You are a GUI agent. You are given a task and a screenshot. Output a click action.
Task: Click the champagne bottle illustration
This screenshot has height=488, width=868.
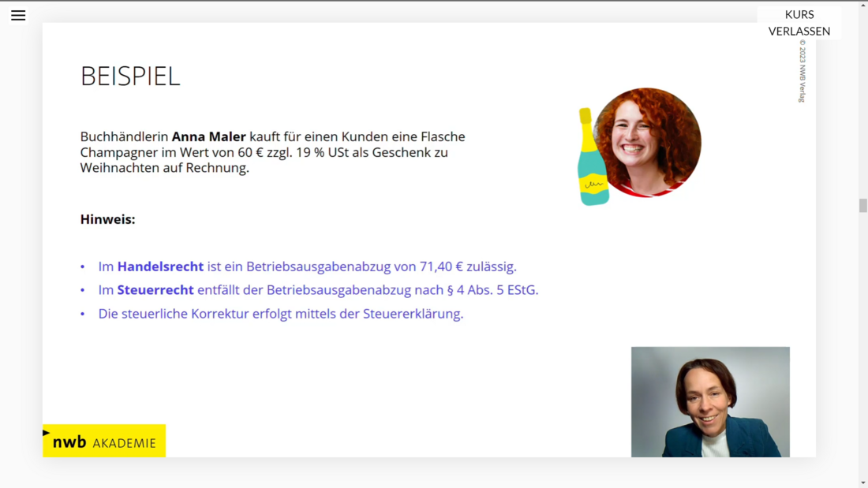tap(592, 158)
